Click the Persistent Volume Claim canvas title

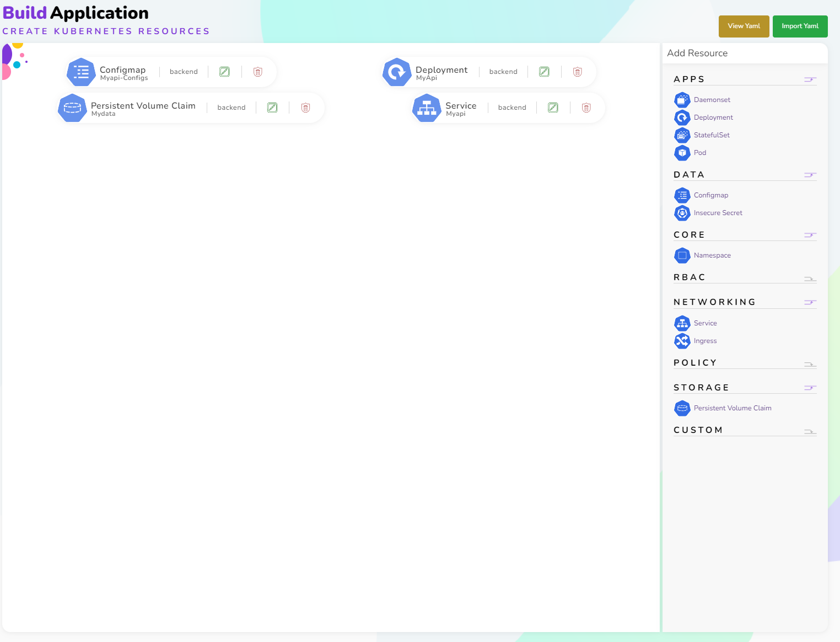point(143,105)
